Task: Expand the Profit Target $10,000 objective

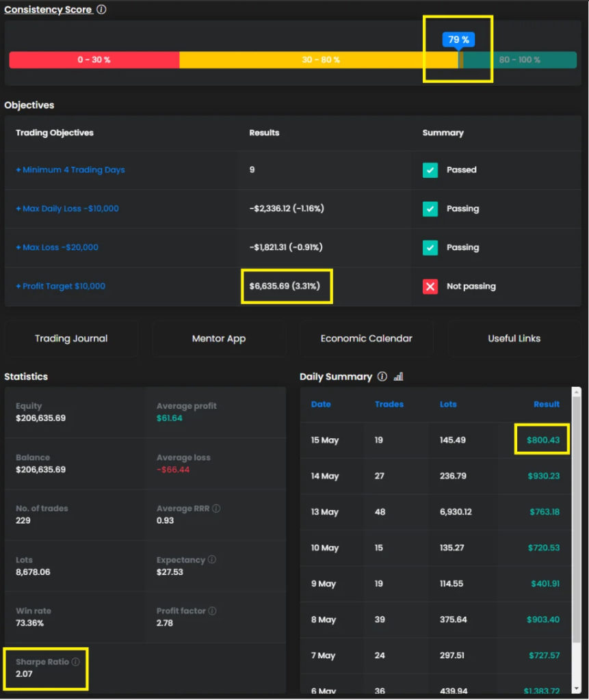Action: [x=60, y=286]
